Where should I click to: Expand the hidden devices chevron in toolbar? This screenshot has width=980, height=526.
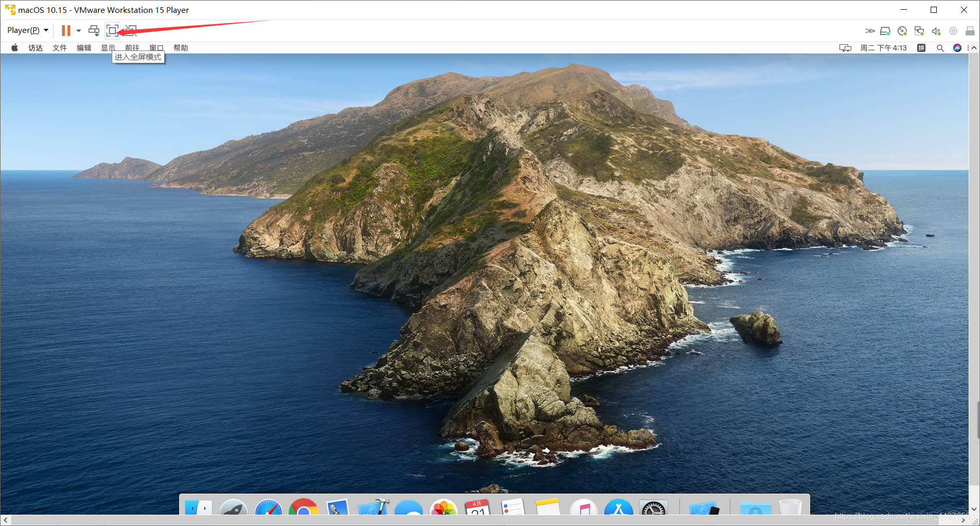pyautogui.click(x=869, y=31)
